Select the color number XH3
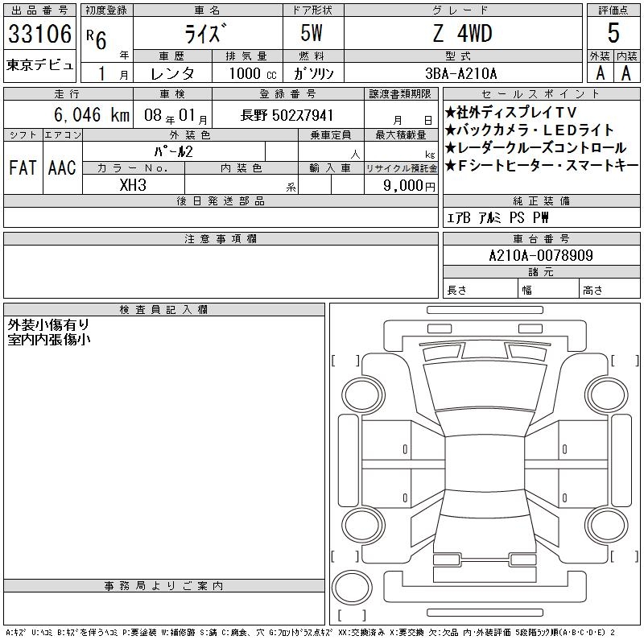 133,185
